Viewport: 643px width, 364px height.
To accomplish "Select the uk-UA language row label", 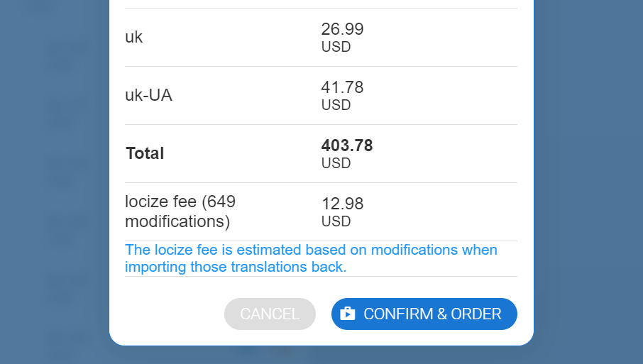I will point(148,96).
